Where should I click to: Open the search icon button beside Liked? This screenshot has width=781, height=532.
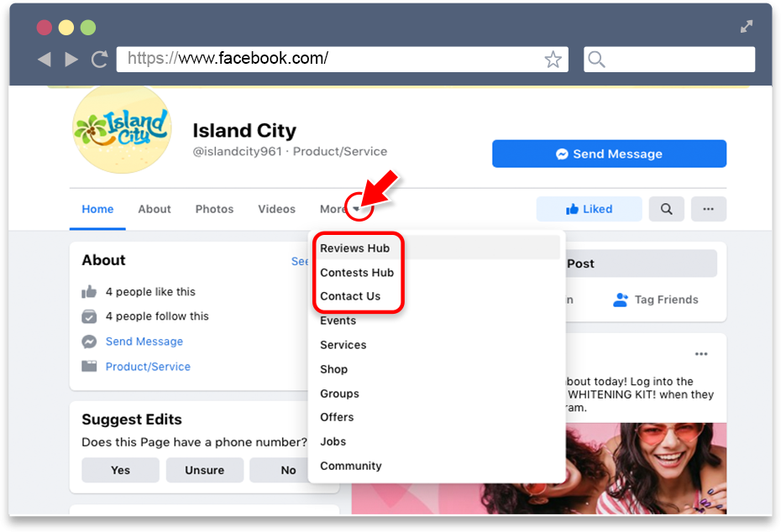click(667, 209)
